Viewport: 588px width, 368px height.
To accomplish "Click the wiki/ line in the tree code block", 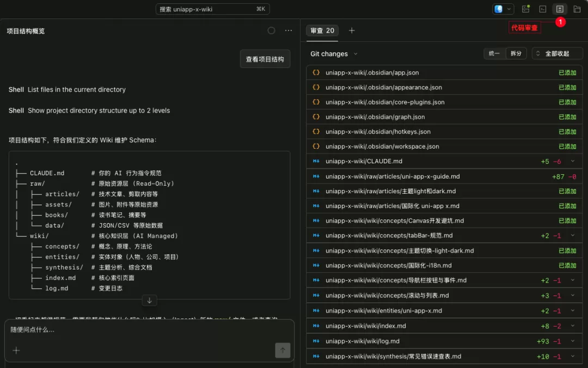I will [97, 236].
